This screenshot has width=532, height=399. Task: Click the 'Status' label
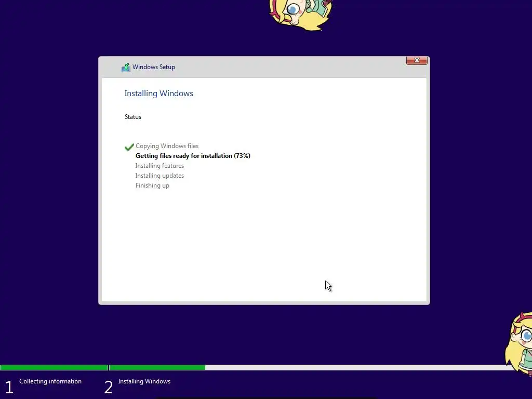[x=132, y=117]
